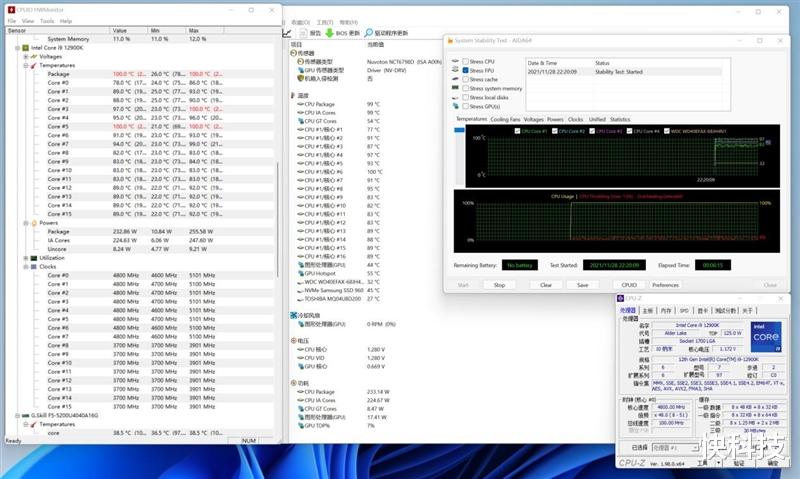The height and width of the screenshot is (479, 800).
Task: Click the Powers icon in HWMonitor tree
Action: tap(34, 223)
